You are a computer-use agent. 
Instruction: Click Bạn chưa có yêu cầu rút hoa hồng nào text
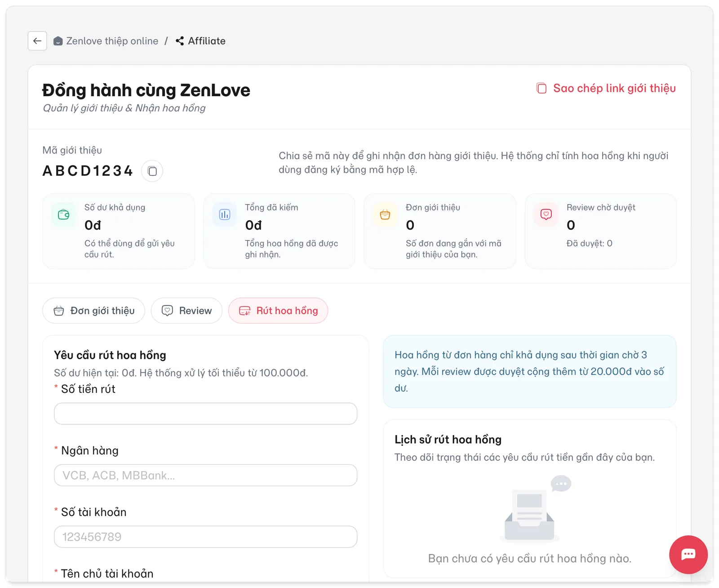pyautogui.click(x=529, y=558)
